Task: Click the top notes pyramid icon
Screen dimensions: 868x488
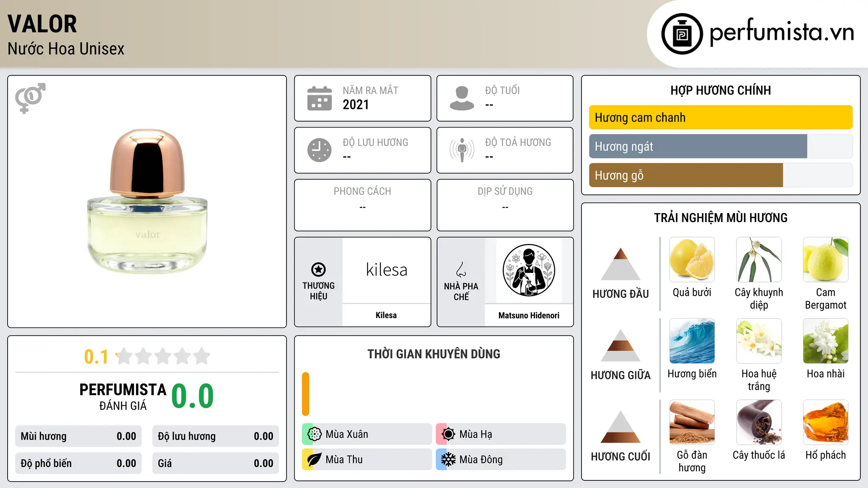Action: [x=620, y=264]
